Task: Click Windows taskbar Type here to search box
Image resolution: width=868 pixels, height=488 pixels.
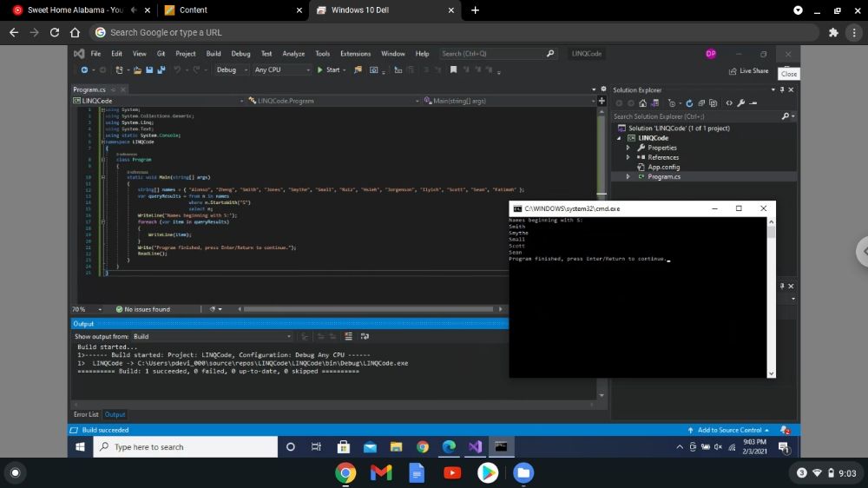Action: click(186, 446)
